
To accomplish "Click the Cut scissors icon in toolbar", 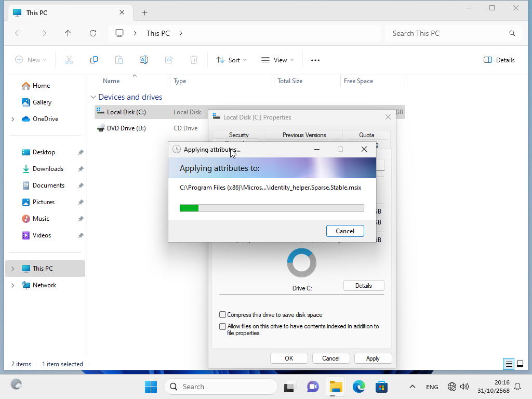I will coord(69,60).
